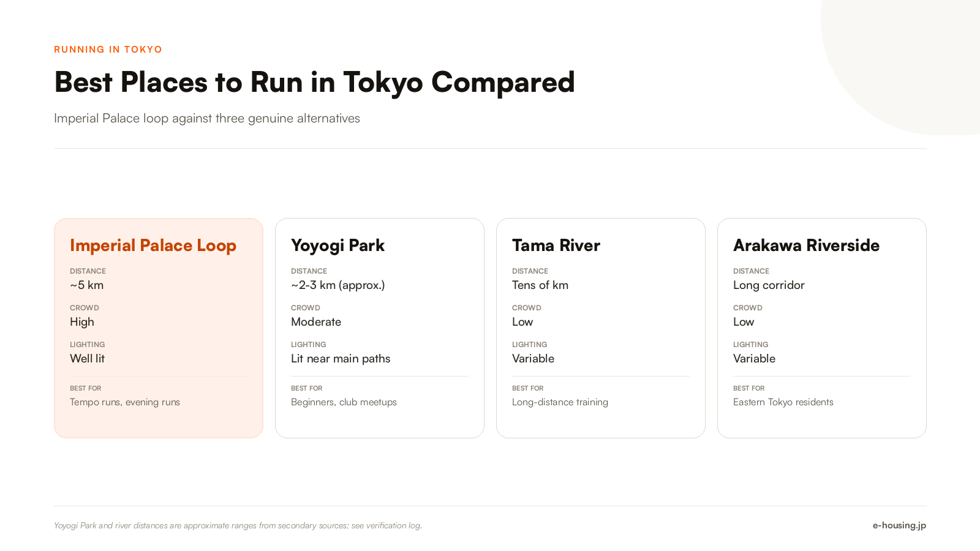This screenshot has width=980, height=551.
Task: Click the 'Long corridor' distance value
Action: pos(769,285)
